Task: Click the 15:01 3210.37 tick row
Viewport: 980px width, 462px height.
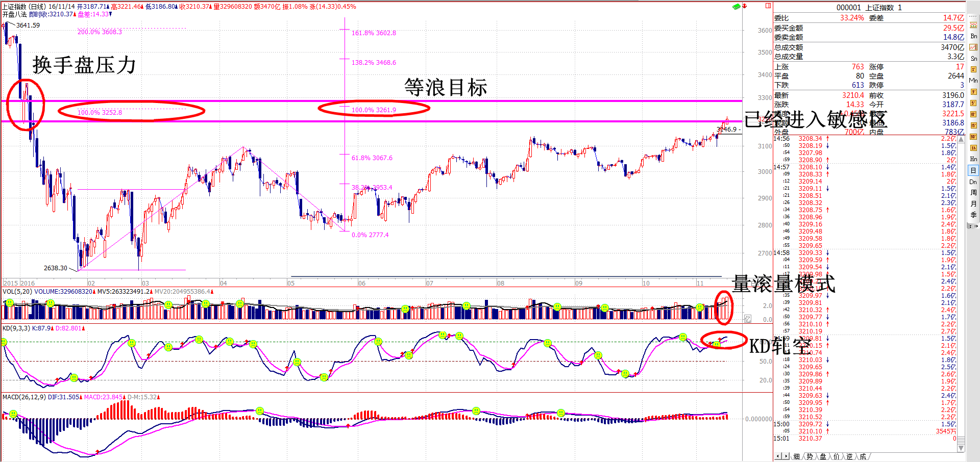Action: click(x=865, y=438)
